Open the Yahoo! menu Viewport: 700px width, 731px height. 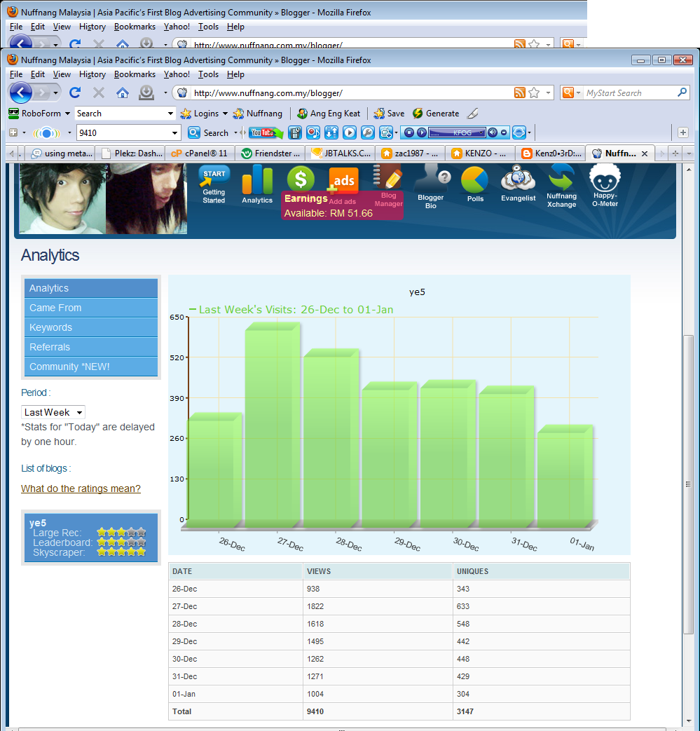point(177,74)
